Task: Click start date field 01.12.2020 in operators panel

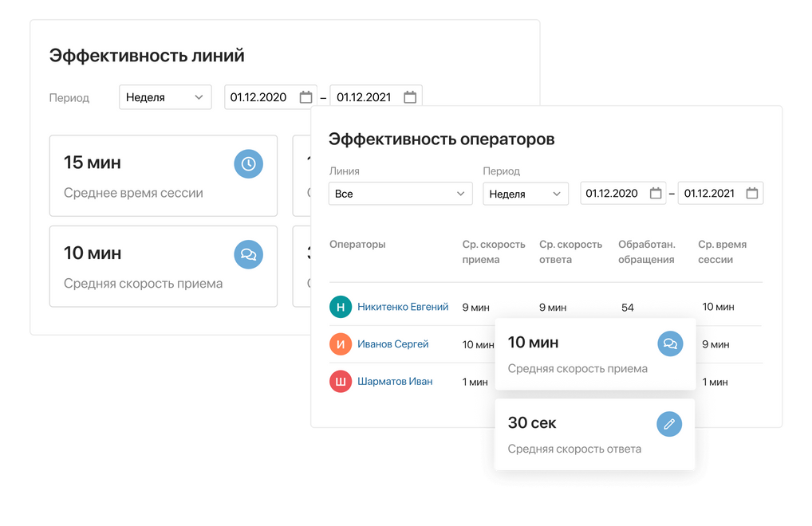Action: tap(623, 194)
